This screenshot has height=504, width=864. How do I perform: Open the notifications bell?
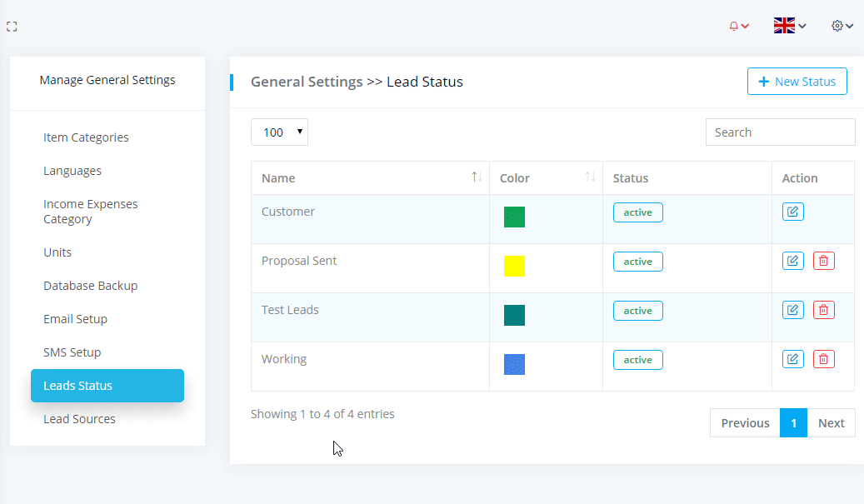(x=738, y=26)
